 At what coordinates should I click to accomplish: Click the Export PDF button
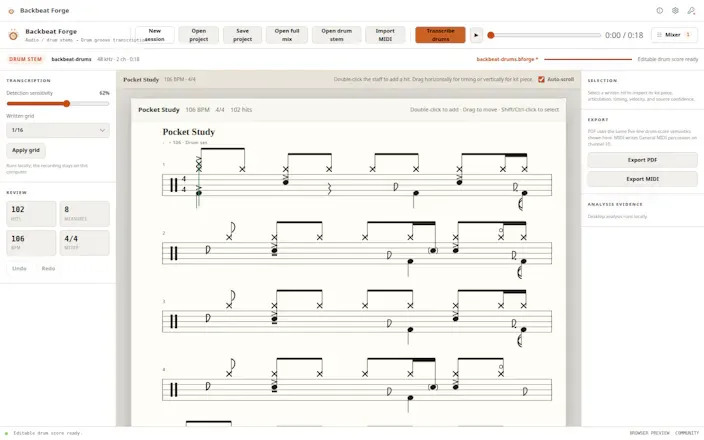[642, 160]
